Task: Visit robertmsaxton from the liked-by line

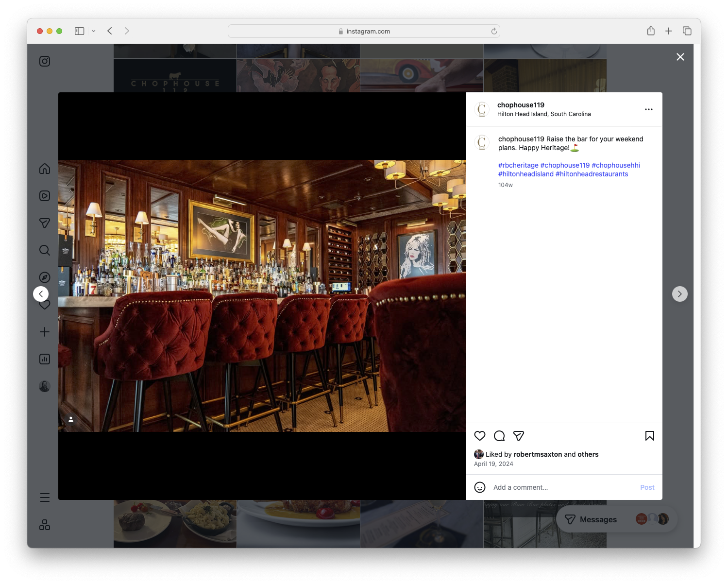Action: pos(538,454)
